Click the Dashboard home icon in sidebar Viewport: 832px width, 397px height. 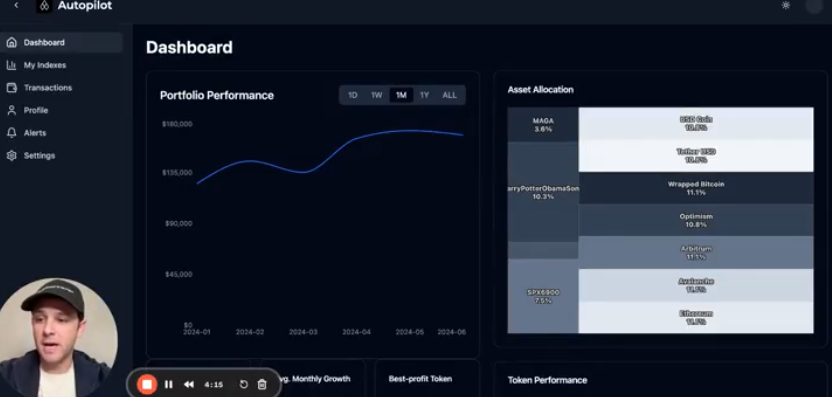pyautogui.click(x=11, y=42)
